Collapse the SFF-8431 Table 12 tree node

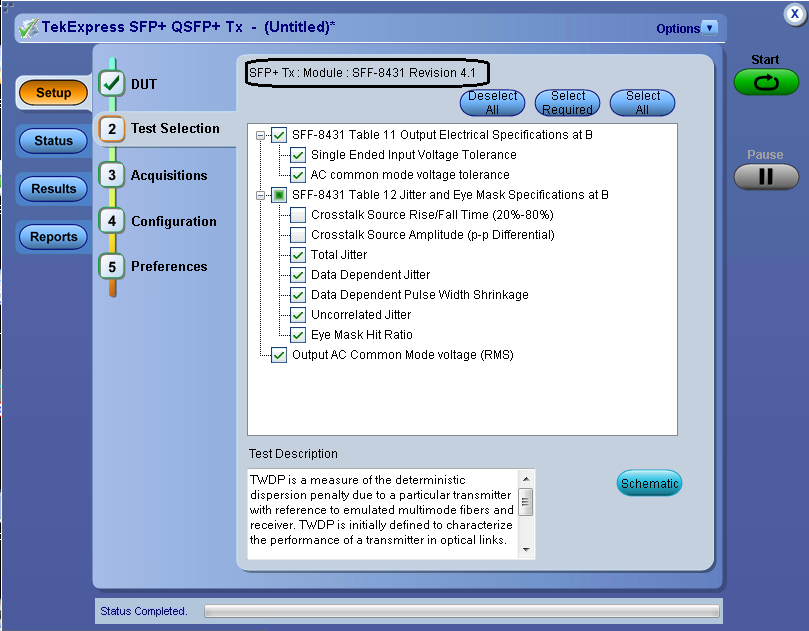[261, 195]
